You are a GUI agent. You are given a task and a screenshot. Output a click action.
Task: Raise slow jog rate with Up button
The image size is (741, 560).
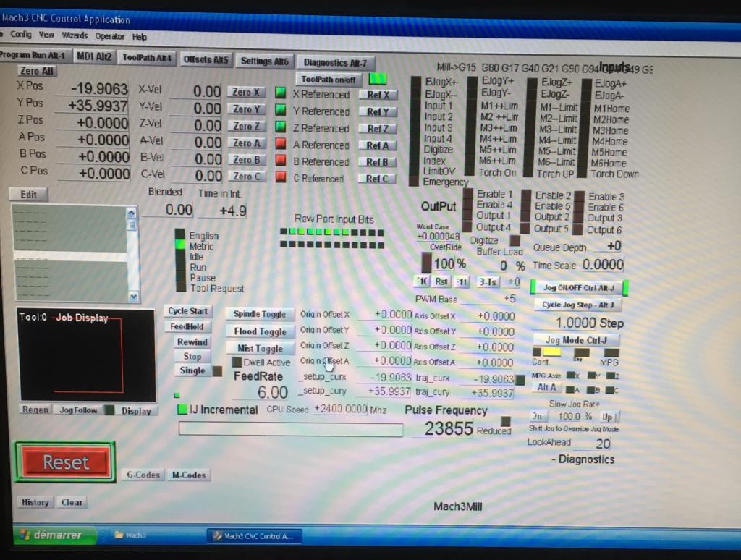click(607, 417)
